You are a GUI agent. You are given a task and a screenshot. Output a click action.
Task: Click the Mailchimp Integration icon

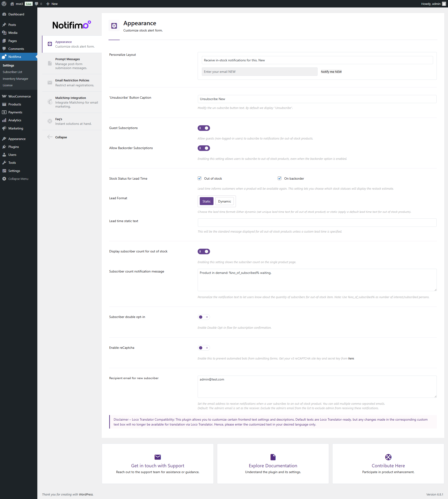(50, 102)
